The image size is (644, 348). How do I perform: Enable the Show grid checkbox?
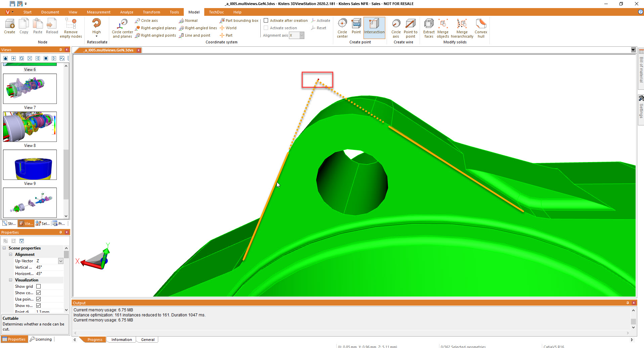[38, 286]
